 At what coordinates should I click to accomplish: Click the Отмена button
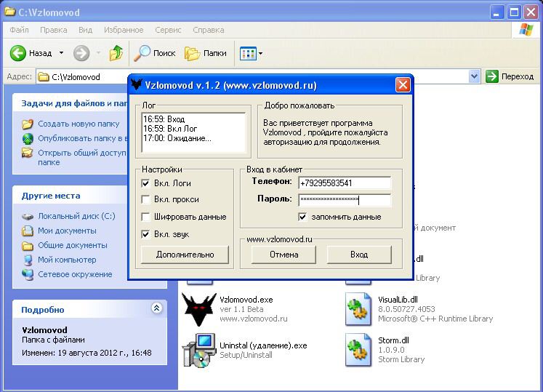[x=284, y=255]
